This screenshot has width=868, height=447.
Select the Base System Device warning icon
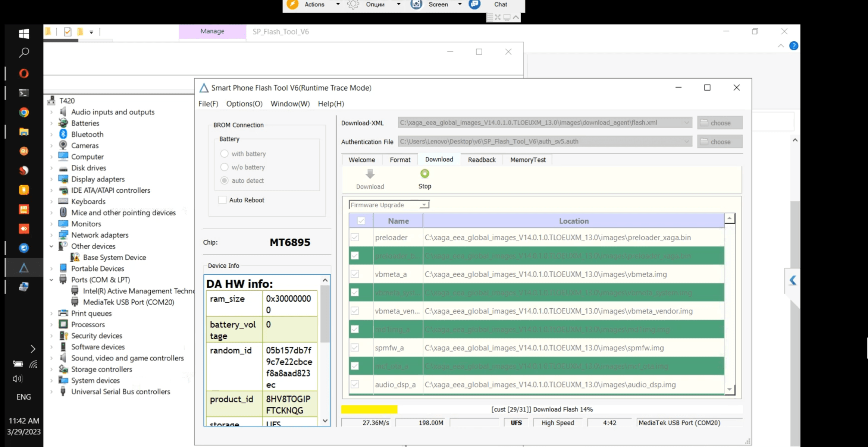coord(75,257)
